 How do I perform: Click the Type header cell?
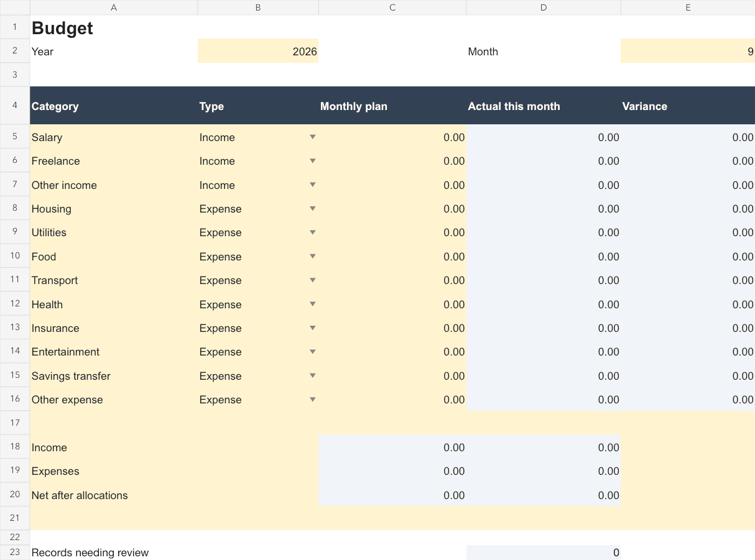coord(258,106)
